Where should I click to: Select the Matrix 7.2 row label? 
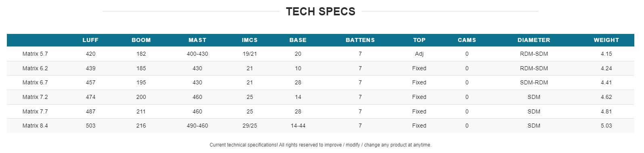pos(35,97)
